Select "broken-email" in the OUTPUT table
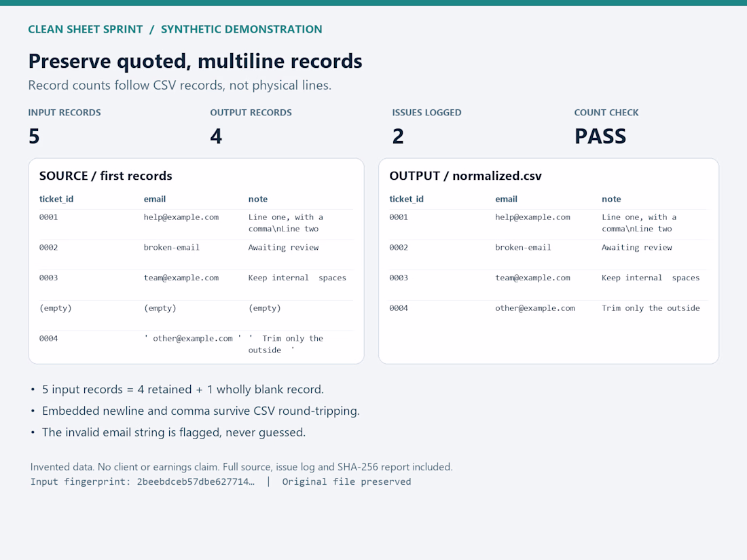This screenshot has width=747, height=560. point(523,248)
